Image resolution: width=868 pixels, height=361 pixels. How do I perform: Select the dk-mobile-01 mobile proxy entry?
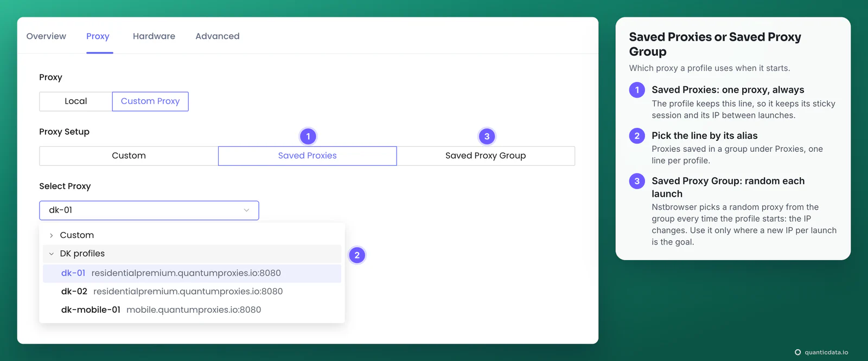pos(192,310)
